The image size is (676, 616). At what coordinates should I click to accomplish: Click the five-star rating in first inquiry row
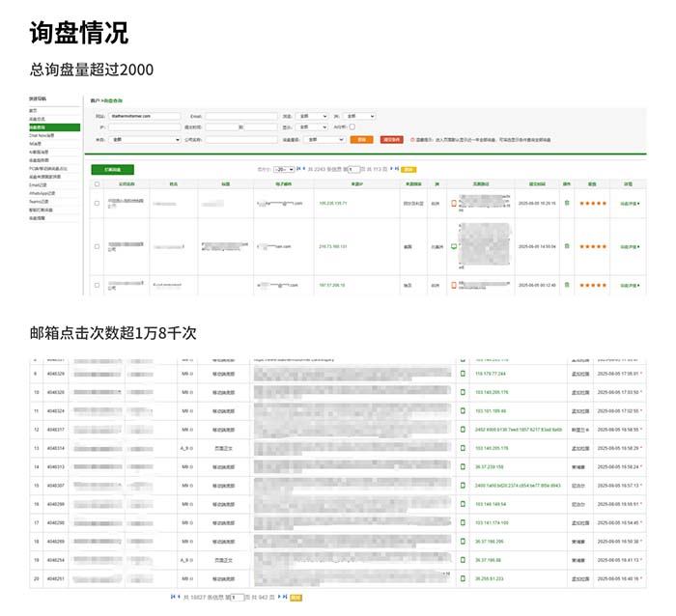click(x=593, y=204)
